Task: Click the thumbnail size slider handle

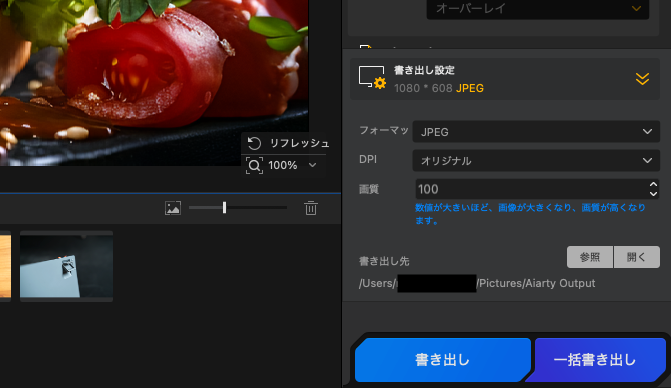Action: pos(224,207)
